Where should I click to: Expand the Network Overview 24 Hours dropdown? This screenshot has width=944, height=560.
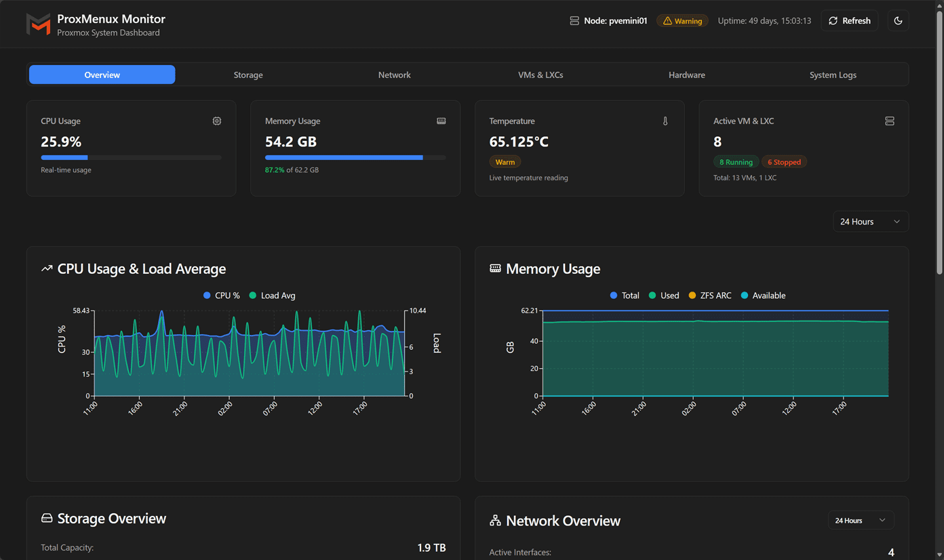click(860, 520)
